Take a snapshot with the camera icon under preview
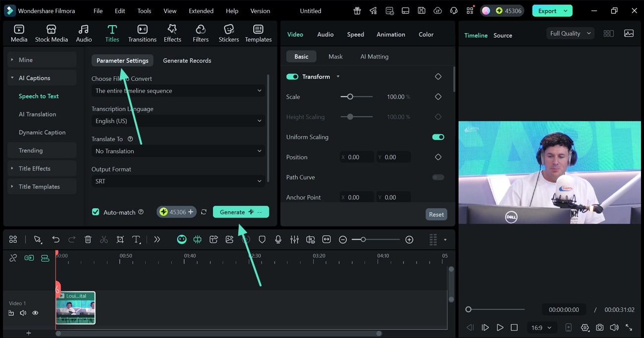 pyautogui.click(x=599, y=327)
